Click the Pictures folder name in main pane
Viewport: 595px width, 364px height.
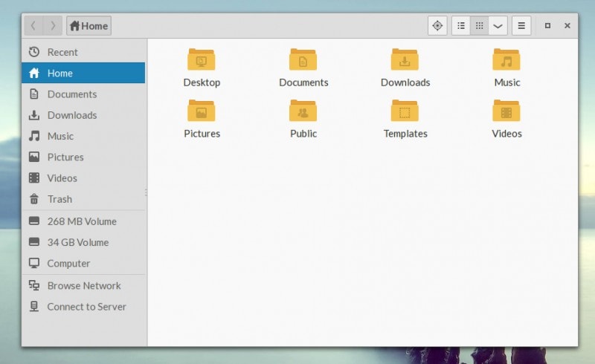coord(202,134)
